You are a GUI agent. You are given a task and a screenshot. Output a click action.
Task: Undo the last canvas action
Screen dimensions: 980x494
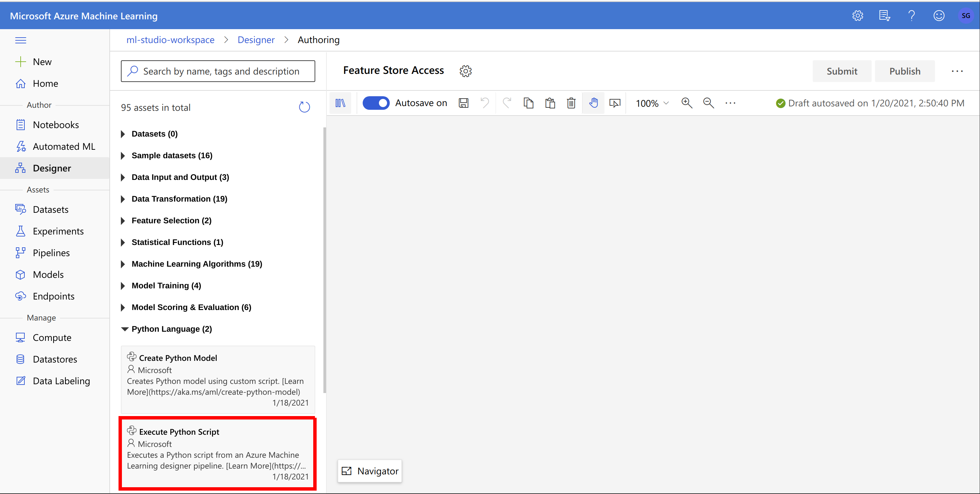click(485, 103)
